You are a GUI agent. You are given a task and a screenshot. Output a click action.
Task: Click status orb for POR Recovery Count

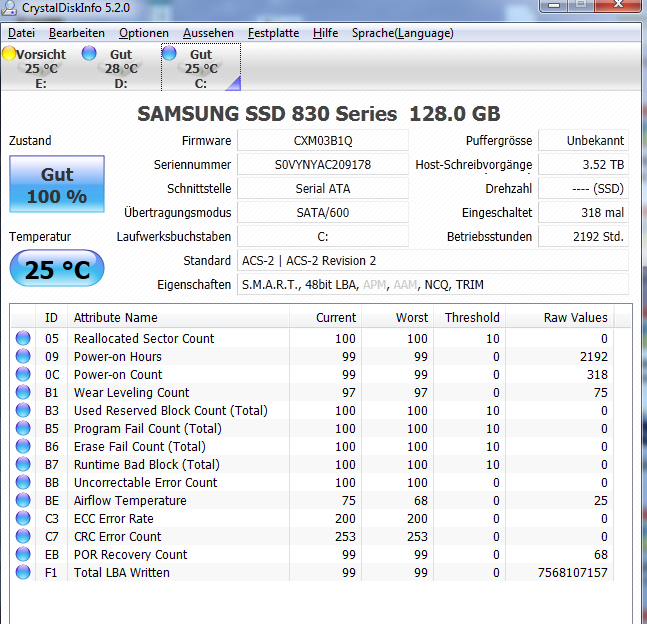pos(23,554)
